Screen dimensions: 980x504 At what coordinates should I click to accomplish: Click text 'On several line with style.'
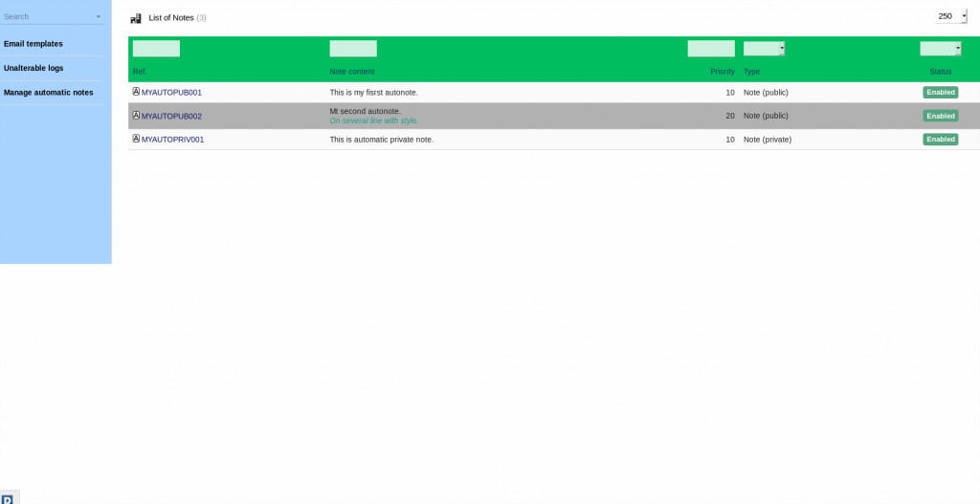click(374, 121)
